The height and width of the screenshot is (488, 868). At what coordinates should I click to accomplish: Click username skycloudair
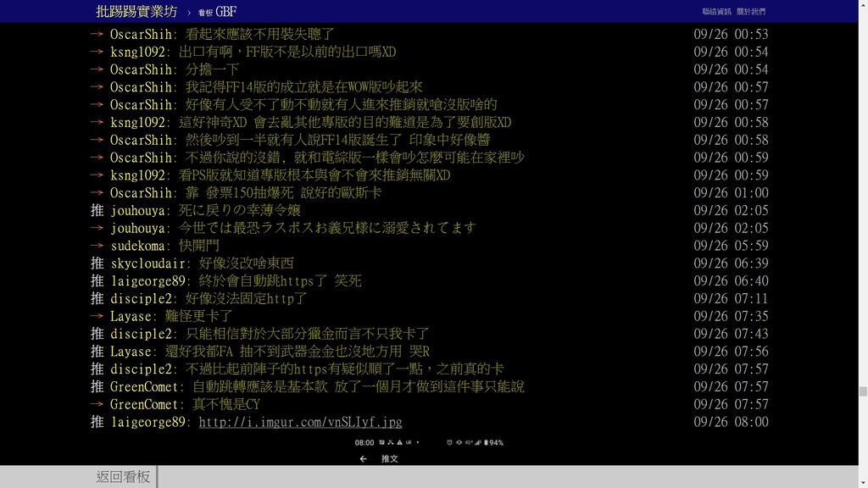pyautogui.click(x=147, y=263)
